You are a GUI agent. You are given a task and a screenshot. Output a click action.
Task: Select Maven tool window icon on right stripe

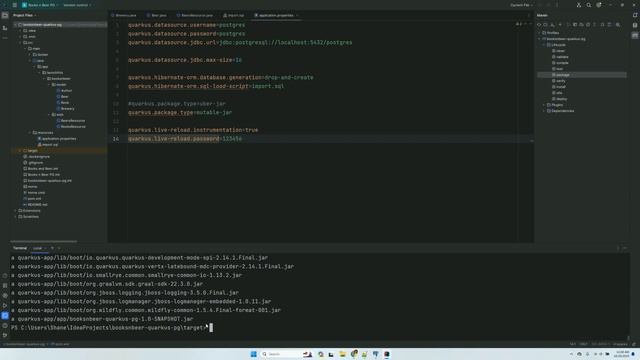[x=635, y=36]
